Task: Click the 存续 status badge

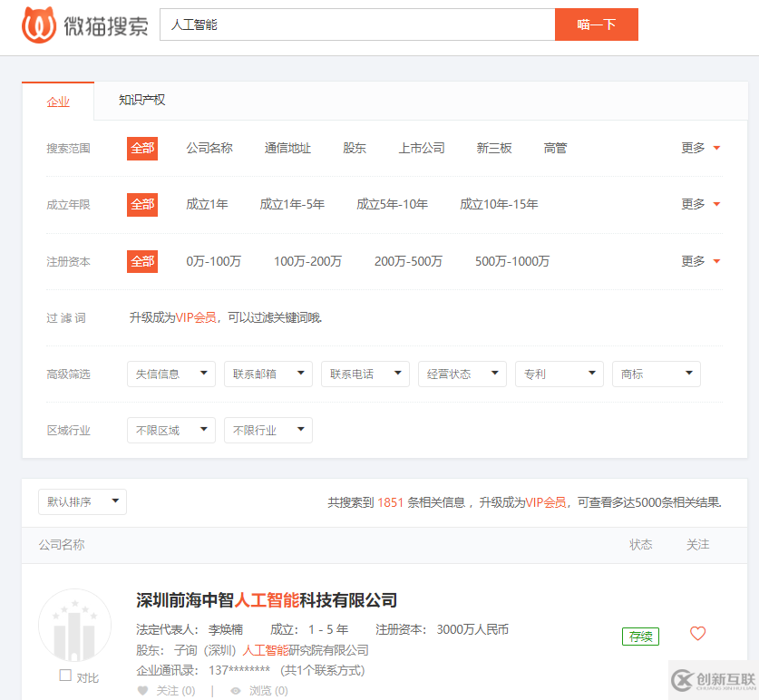Action: pos(640,637)
